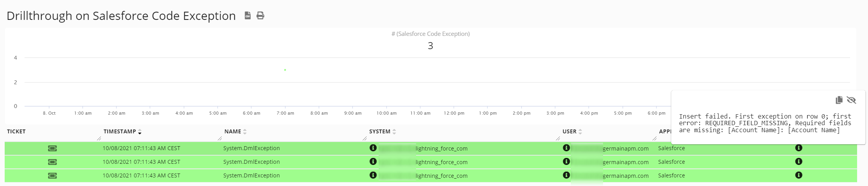Hide the exception details popup
The height and width of the screenshot is (186, 868).
point(851,100)
